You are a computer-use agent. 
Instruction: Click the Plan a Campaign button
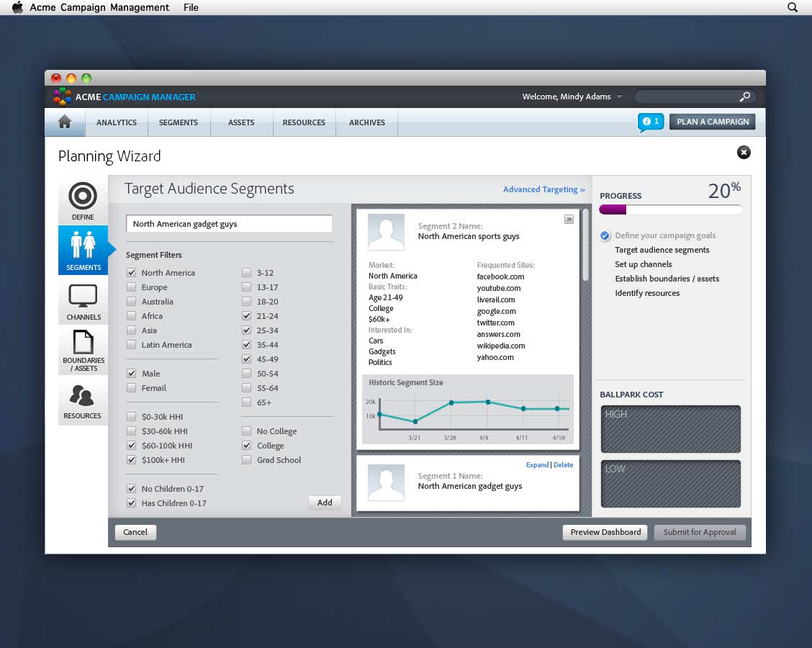click(713, 122)
